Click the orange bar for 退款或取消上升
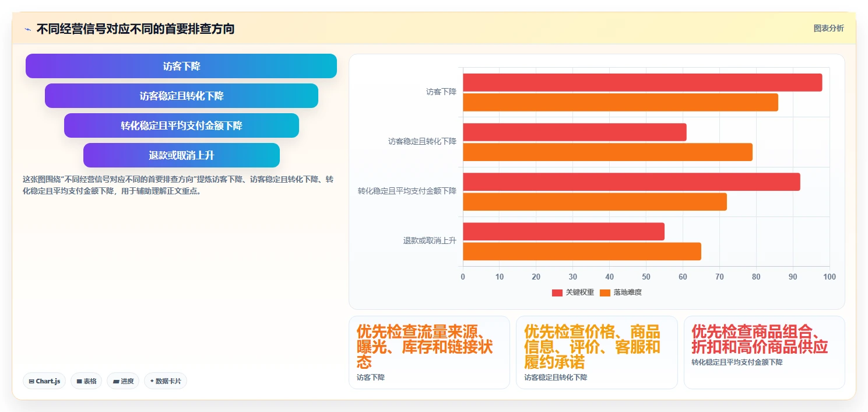 point(582,251)
